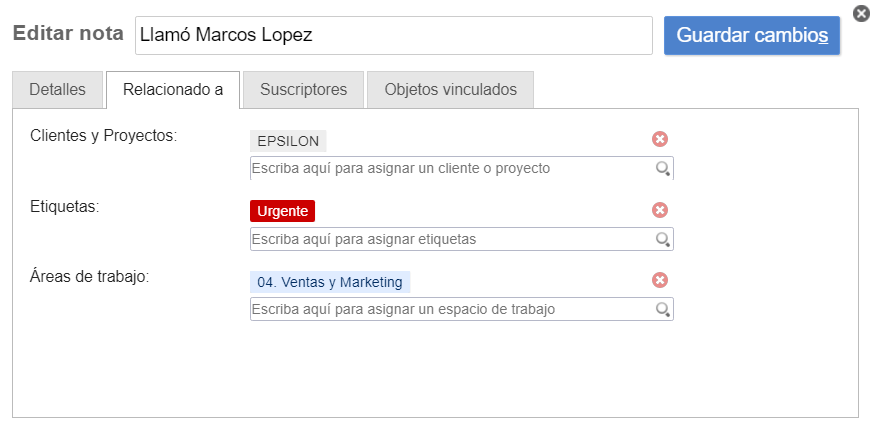
Task: Remove the Urgente tag
Action: pyautogui.click(x=660, y=210)
